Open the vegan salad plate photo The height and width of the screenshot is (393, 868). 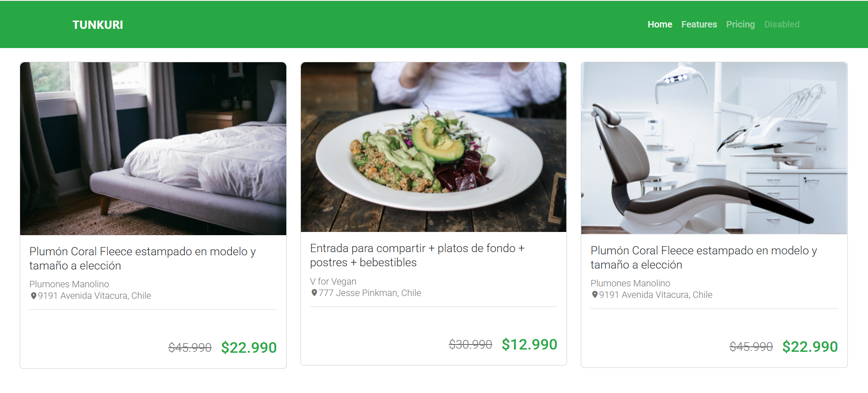[x=434, y=147]
